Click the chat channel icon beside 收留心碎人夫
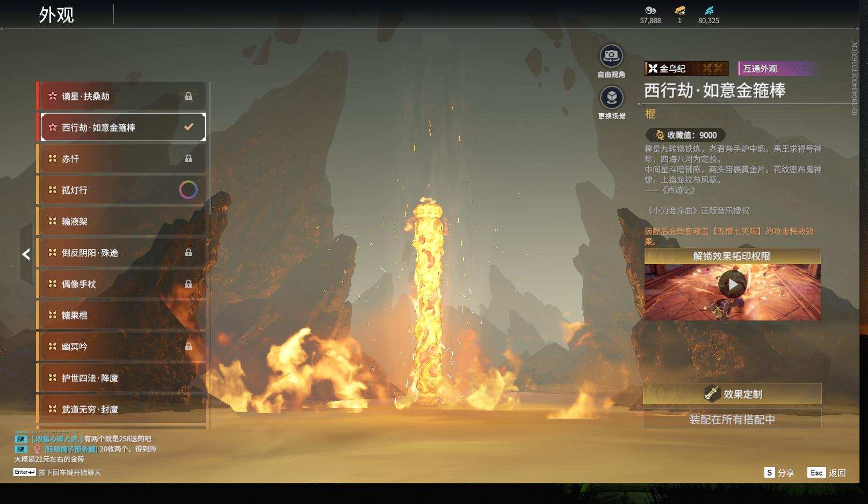The image size is (868, 504). tap(21, 439)
